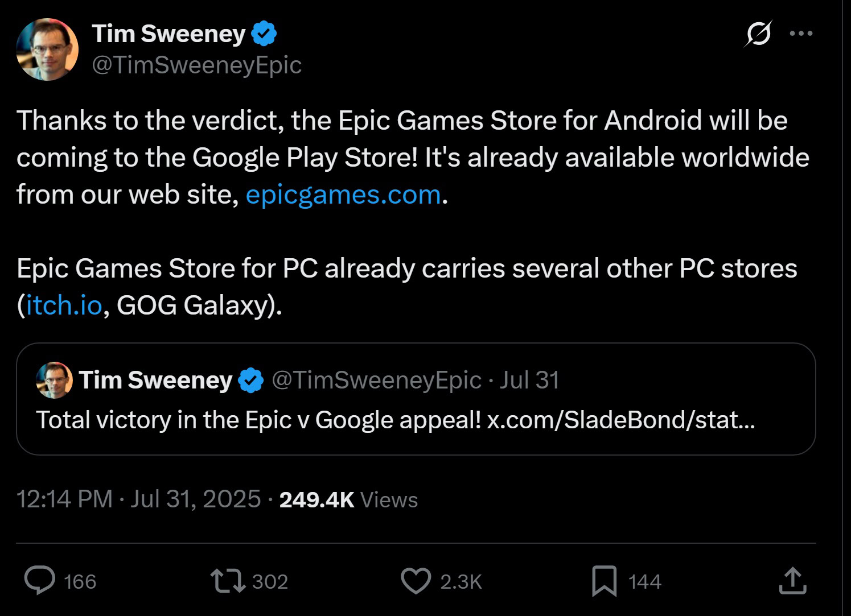Reply to Tim Sweeney's tweet
Screen dimensions: 851x616
click(39, 581)
